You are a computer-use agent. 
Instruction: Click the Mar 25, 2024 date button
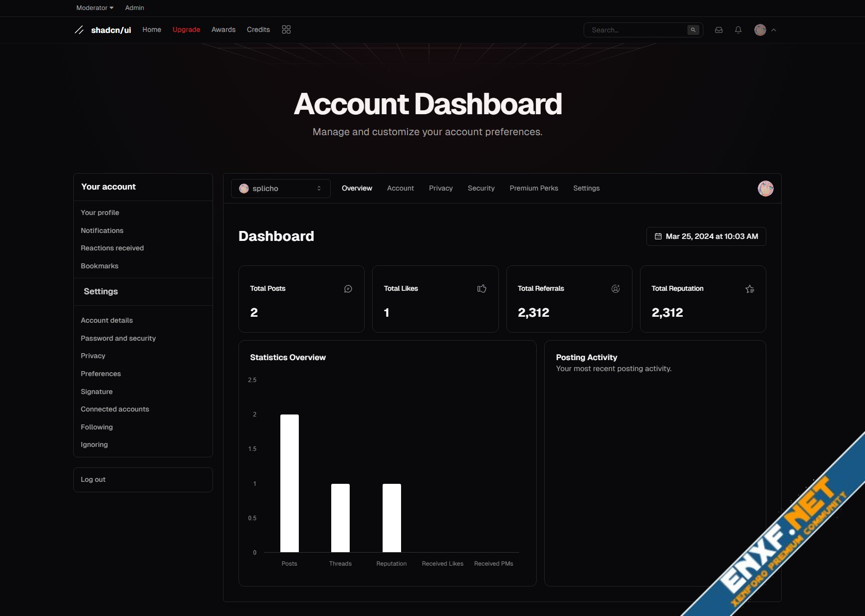pos(706,236)
